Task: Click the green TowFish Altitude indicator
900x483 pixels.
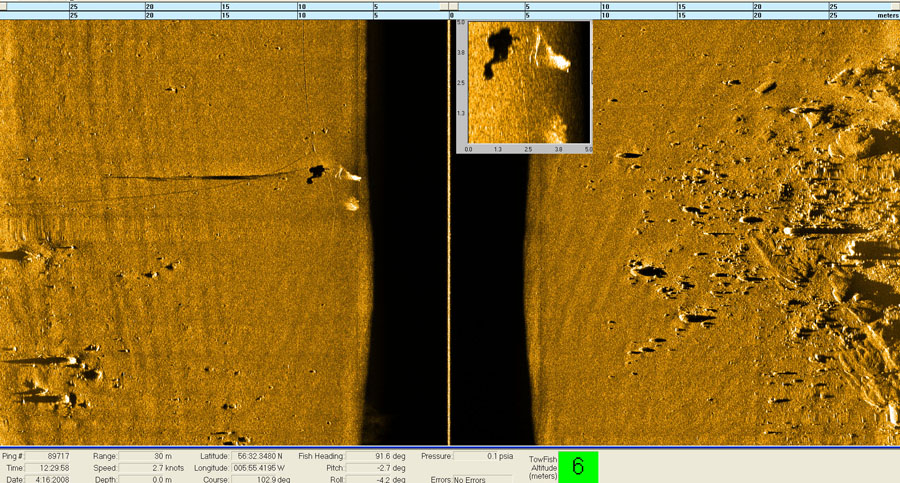Action: [577, 467]
